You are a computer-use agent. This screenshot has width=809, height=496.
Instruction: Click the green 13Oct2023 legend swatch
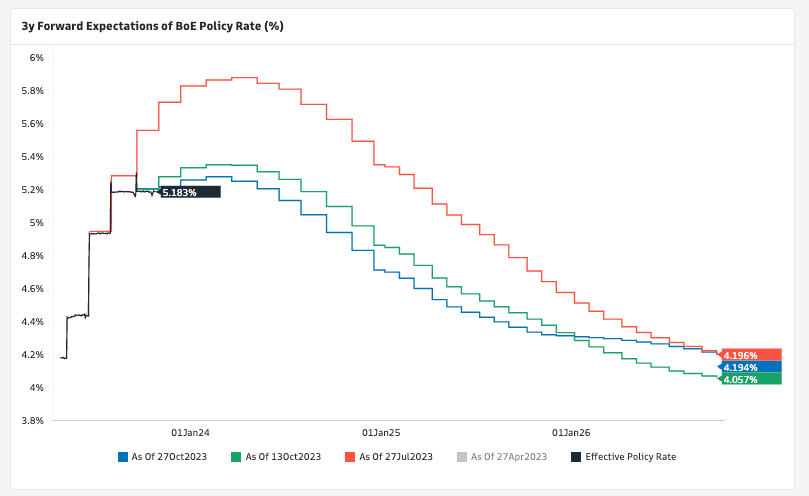tap(236, 457)
